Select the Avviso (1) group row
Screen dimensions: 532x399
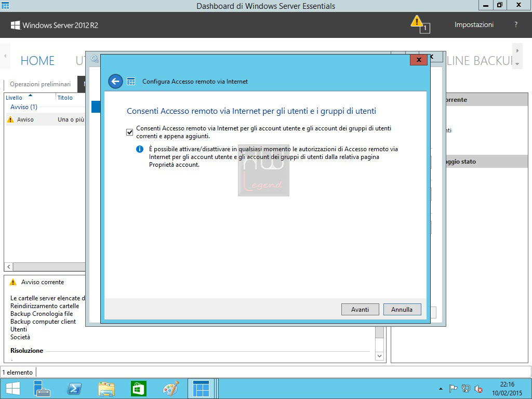tap(24, 107)
